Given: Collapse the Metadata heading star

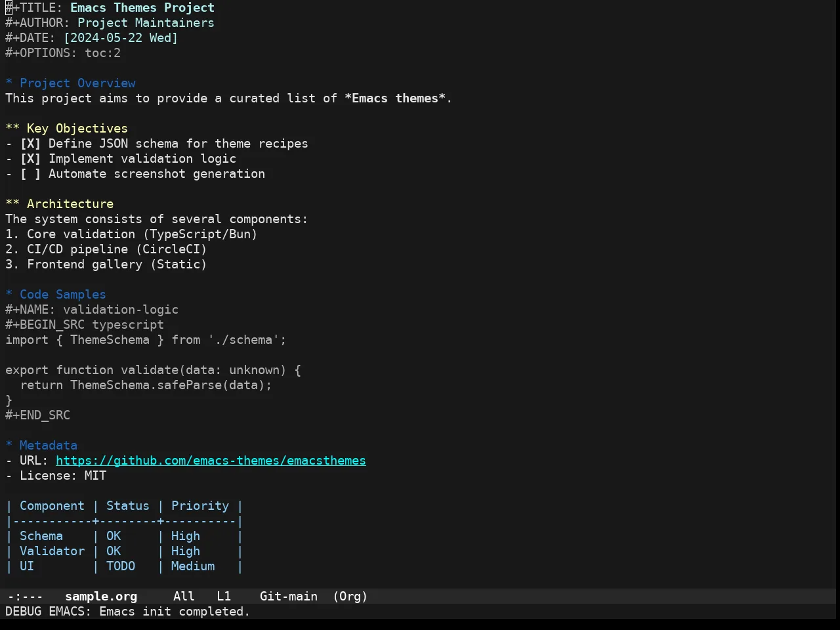Looking at the screenshot, I should coord(9,446).
